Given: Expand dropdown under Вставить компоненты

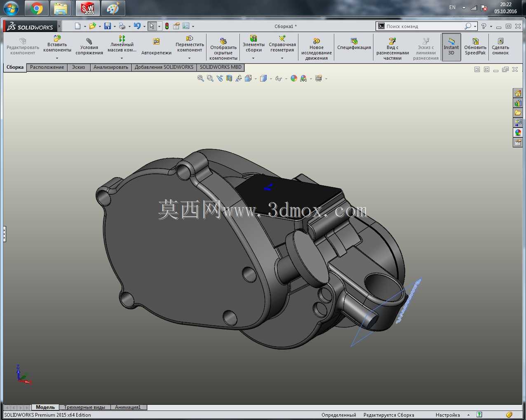Looking at the screenshot, I should coord(57,58).
